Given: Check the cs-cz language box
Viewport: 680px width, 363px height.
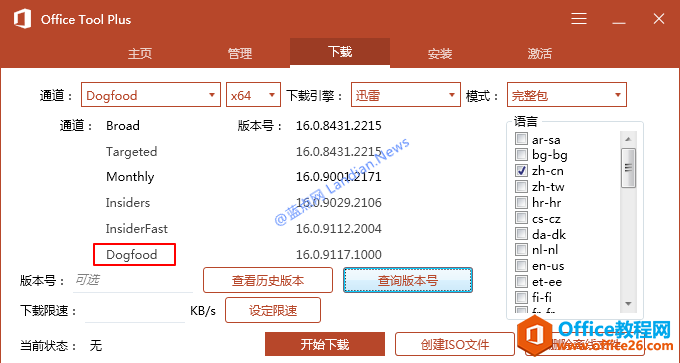Looking at the screenshot, I should coord(521,218).
